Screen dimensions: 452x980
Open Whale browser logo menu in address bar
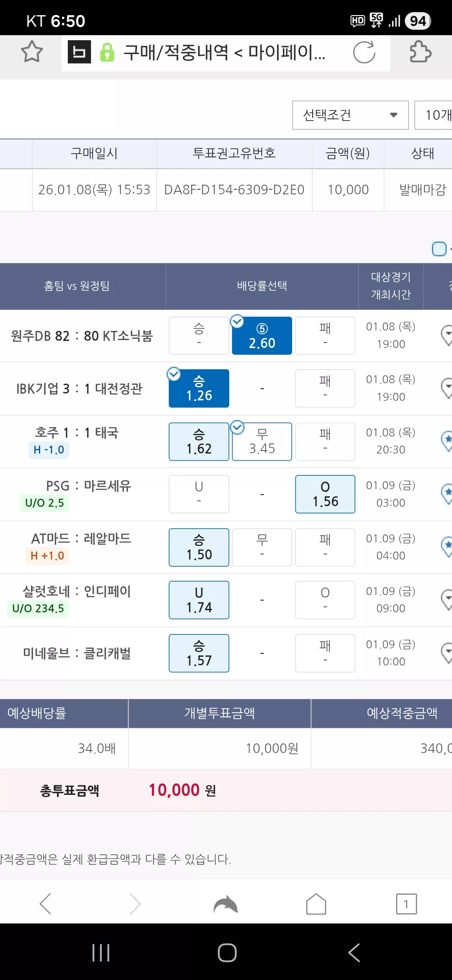(x=80, y=52)
